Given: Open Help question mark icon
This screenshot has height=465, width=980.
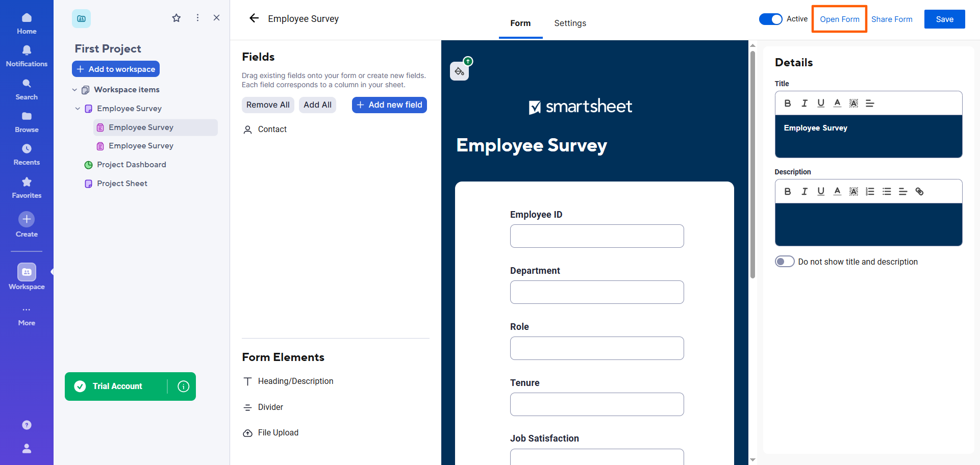Looking at the screenshot, I should point(27,425).
